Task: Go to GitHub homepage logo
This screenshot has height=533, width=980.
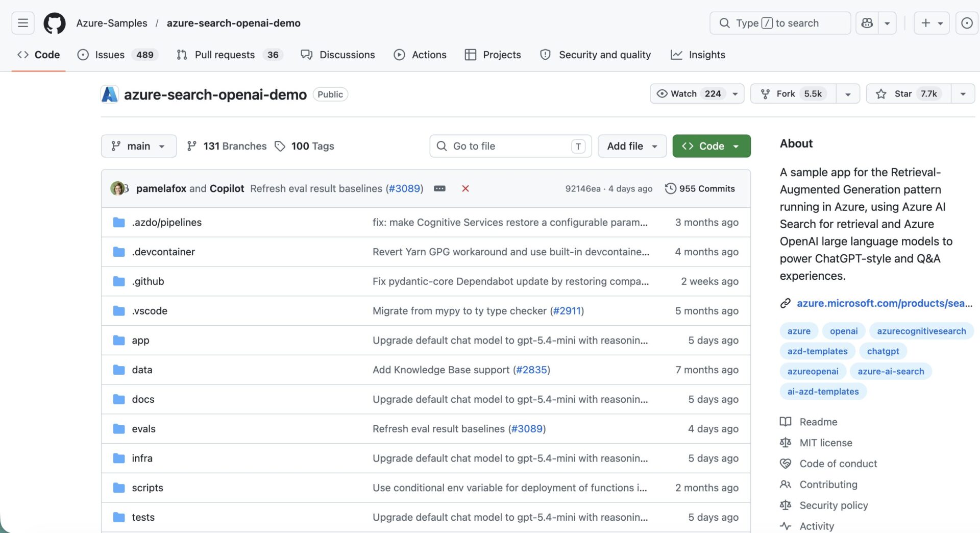Action: coord(55,23)
